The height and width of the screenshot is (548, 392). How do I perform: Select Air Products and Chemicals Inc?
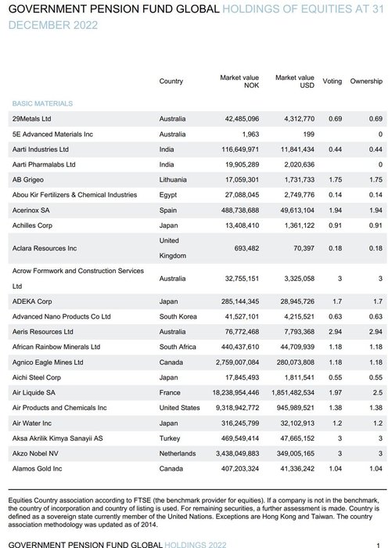[59, 408]
